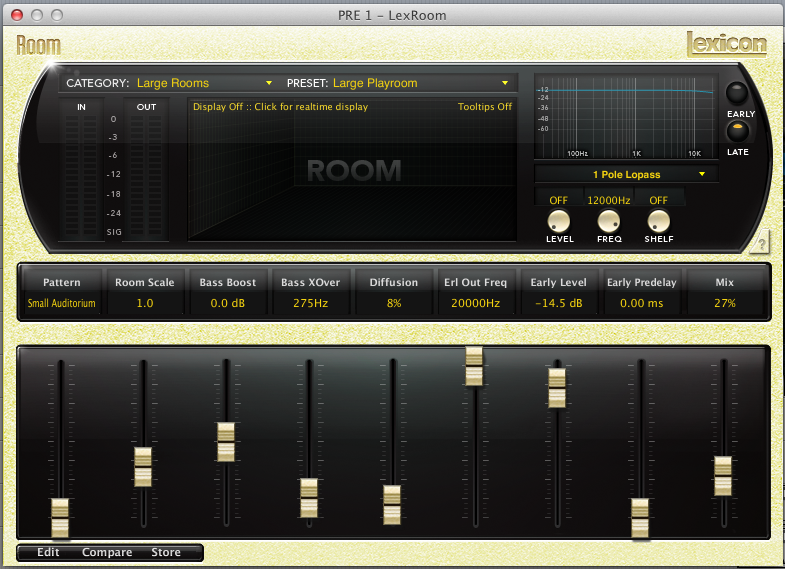Open the PRESET dropdown Large Playroom
The width and height of the screenshot is (785, 569).
(421, 83)
